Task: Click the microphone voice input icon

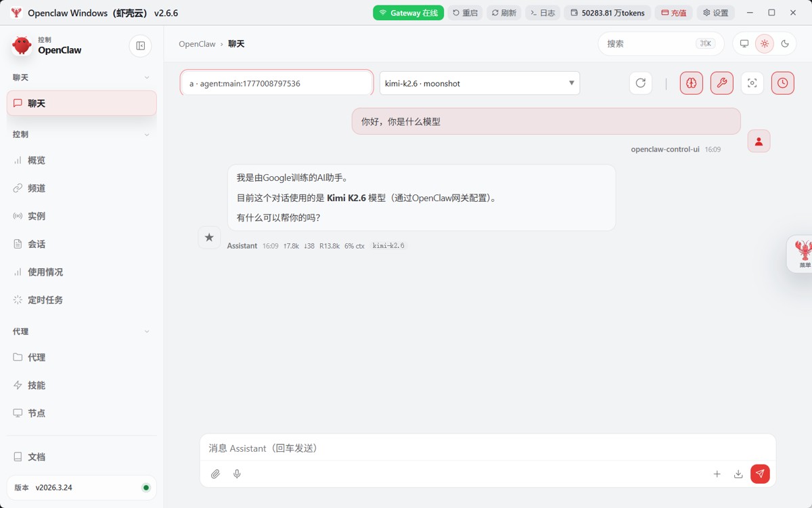Action: 237,474
